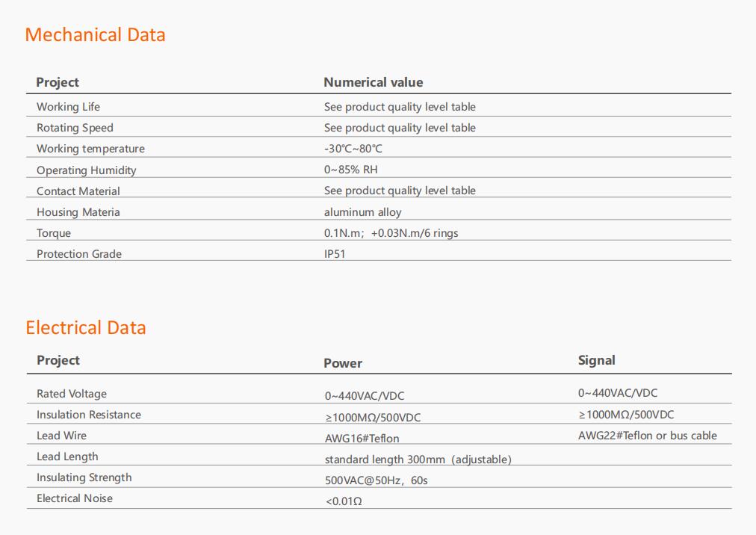Select the Rated Voltage row label

[72, 394]
